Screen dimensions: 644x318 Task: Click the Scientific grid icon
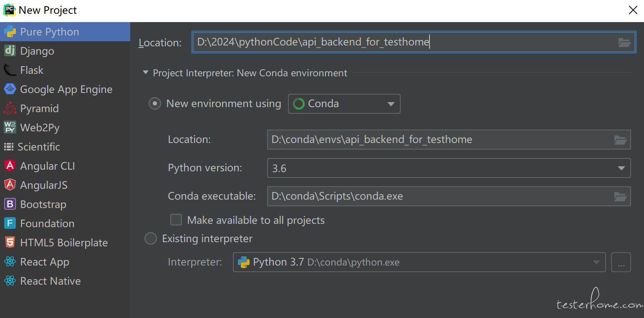click(8, 147)
